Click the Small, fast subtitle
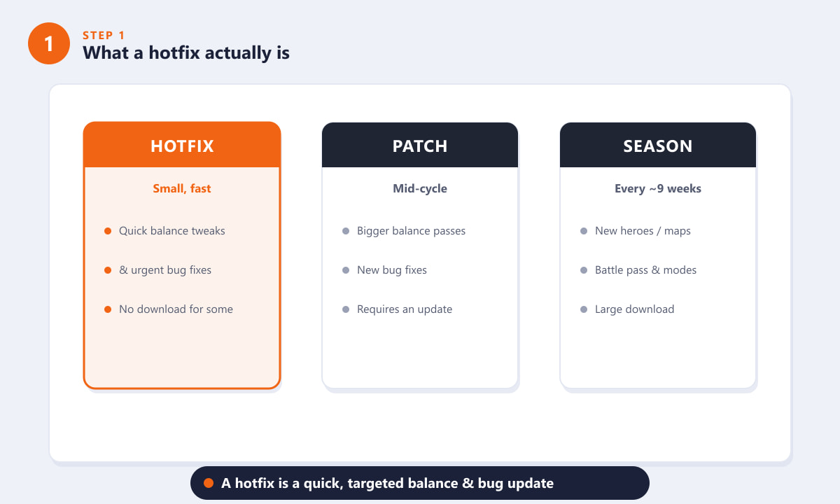Image resolution: width=840 pixels, height=504 pixels. 182,188
